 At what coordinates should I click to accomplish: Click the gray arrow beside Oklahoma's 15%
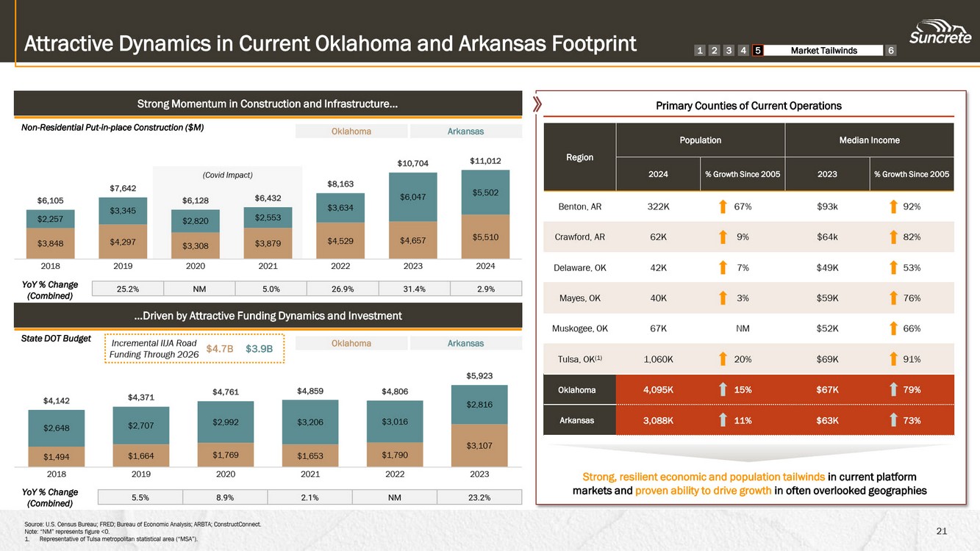click(x=723, y=390)
